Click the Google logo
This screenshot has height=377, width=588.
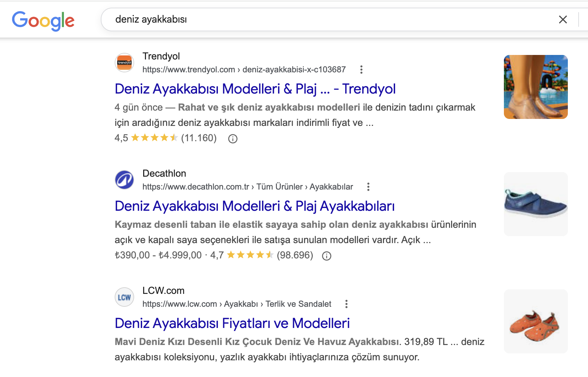click(x=43, y=21)
